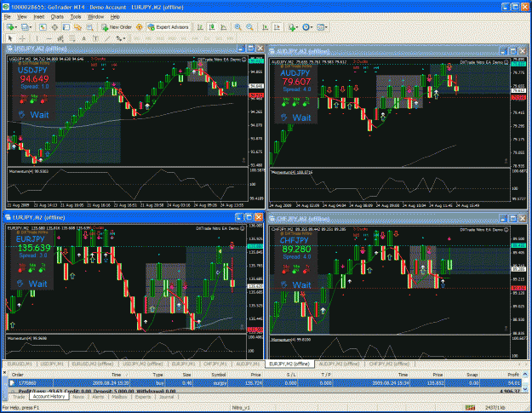Viewport: 532px width, 413px height.
Task: Expand the New Chart dropdown arrow
Action: pyautogui.click(x=15, y=27)
